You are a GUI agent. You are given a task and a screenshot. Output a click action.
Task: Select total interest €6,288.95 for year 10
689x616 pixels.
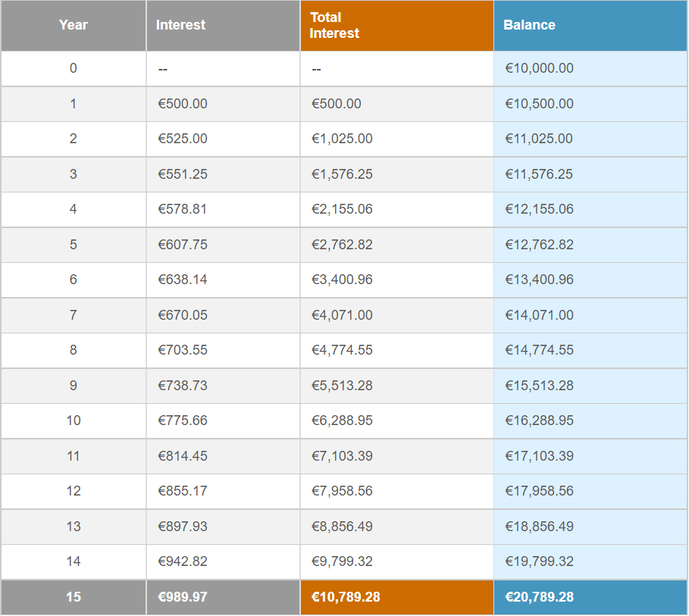[342, 421]
